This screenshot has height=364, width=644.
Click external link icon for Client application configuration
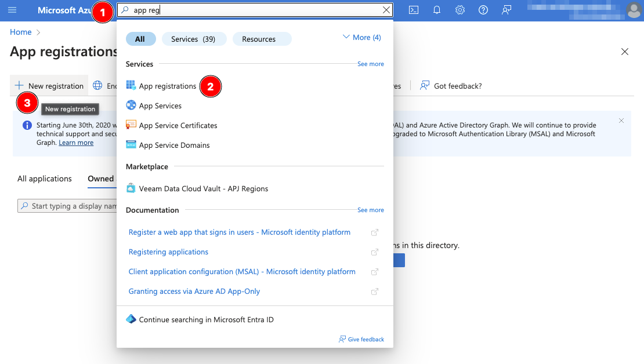click(x=375, y=272)
